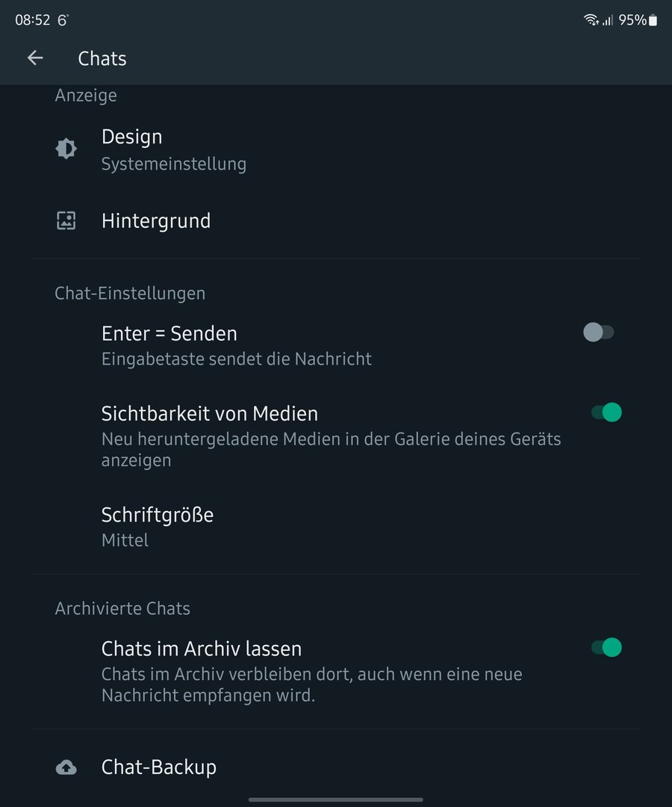Tap the Systemeinstellung value text
Image resolution: width=672 pixels, height=807 pixels.
click(x=174, y=164)
